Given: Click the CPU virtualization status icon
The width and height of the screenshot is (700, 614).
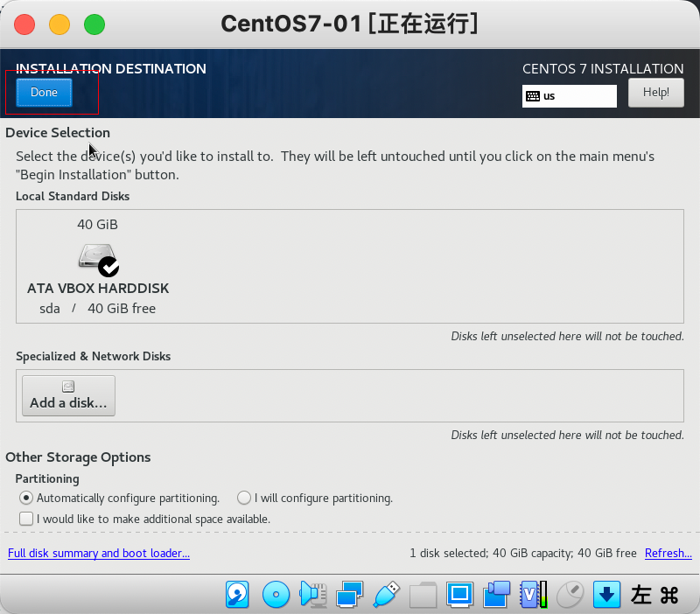Looking at the screenshot, I should coord(534,595).
